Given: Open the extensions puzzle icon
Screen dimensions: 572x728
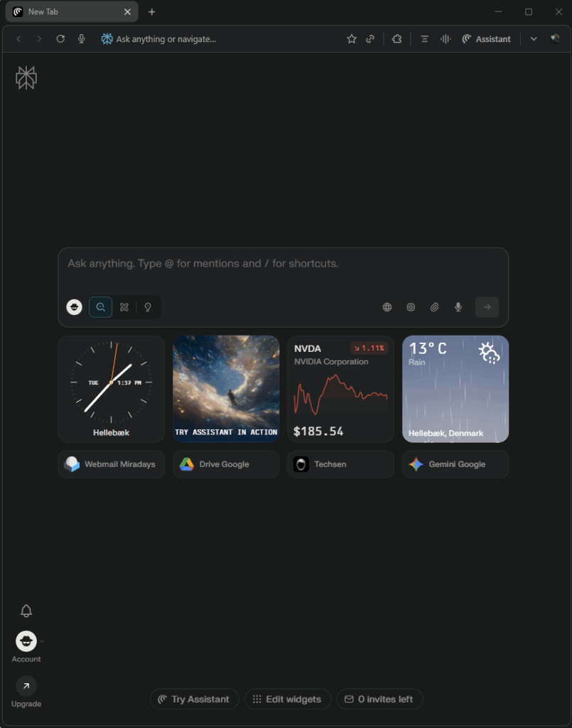Looking at the screenshot, I should tap(396, 39).
